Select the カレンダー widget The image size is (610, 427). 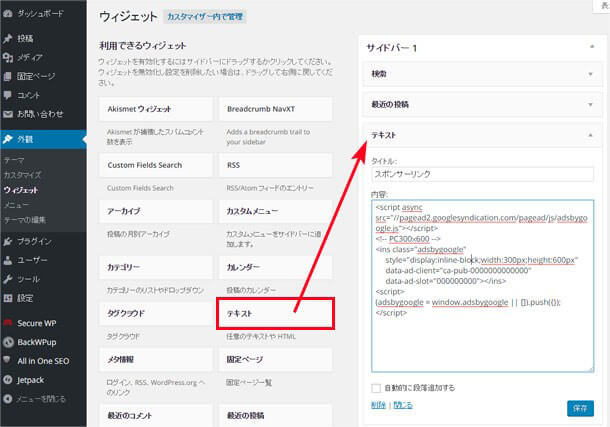coord(276,268)
